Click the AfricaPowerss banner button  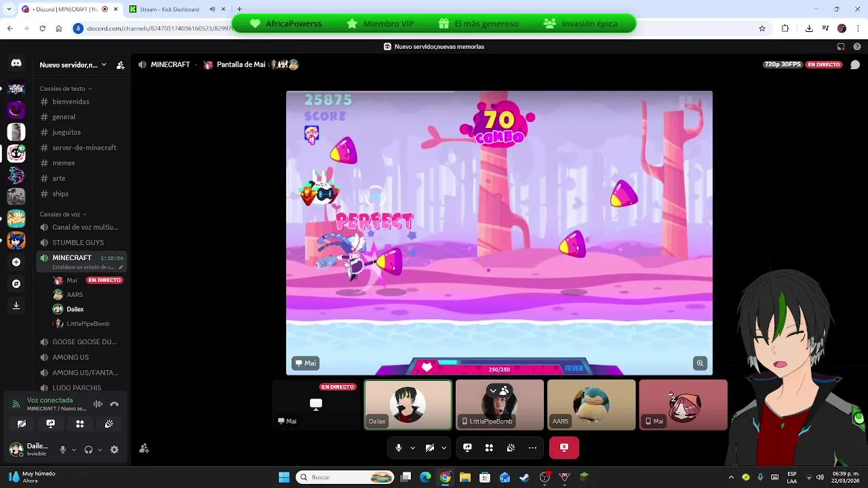tap(285, 24)
